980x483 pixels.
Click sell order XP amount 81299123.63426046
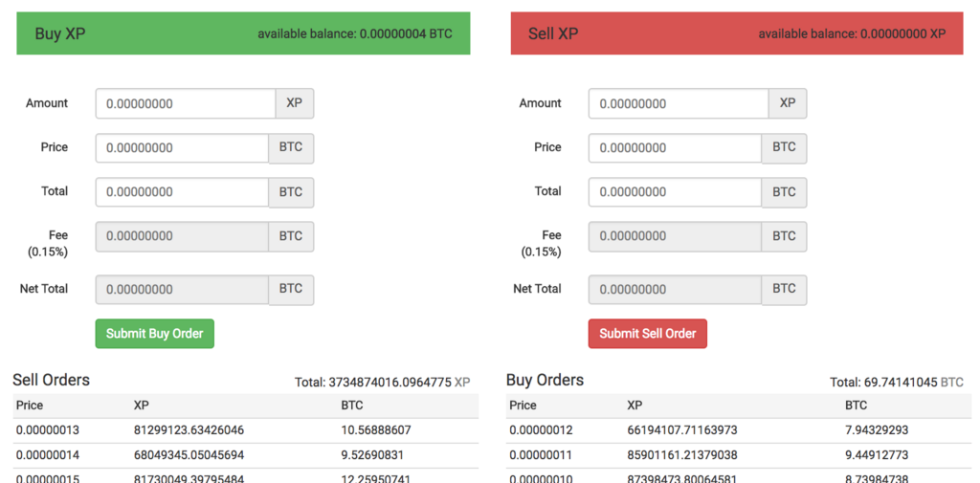click(189, 429)
